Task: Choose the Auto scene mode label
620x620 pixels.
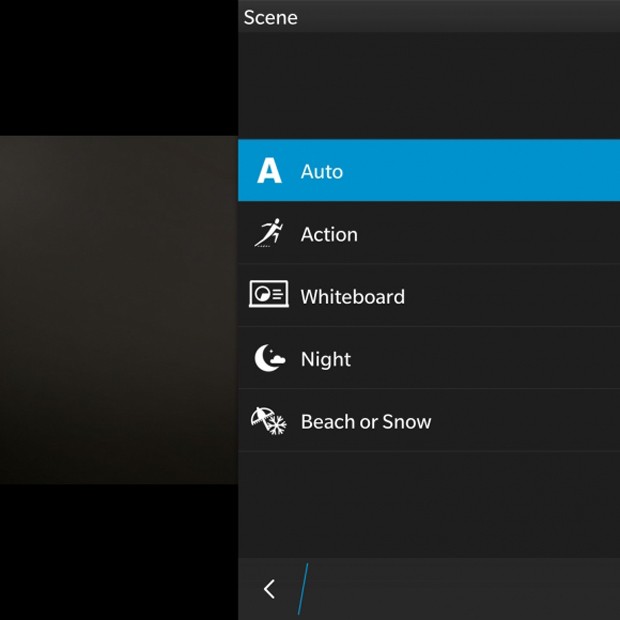Action: [322, 172]
